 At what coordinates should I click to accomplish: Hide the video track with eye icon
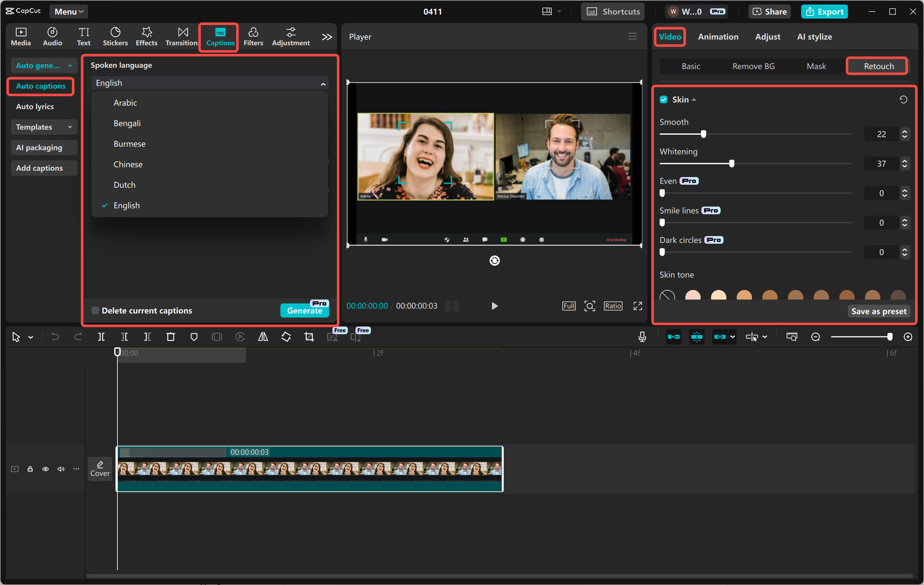pos(45,469)
